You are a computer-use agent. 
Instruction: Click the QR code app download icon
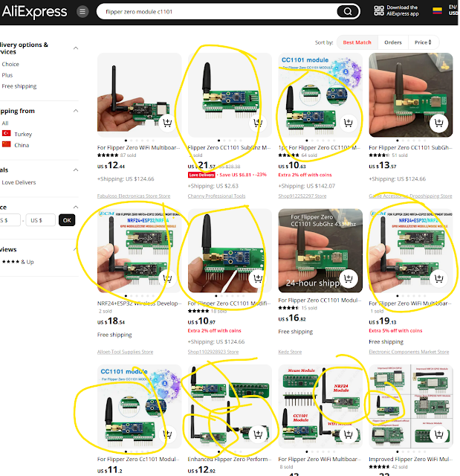pyautogui.click(x=379, y=10)
